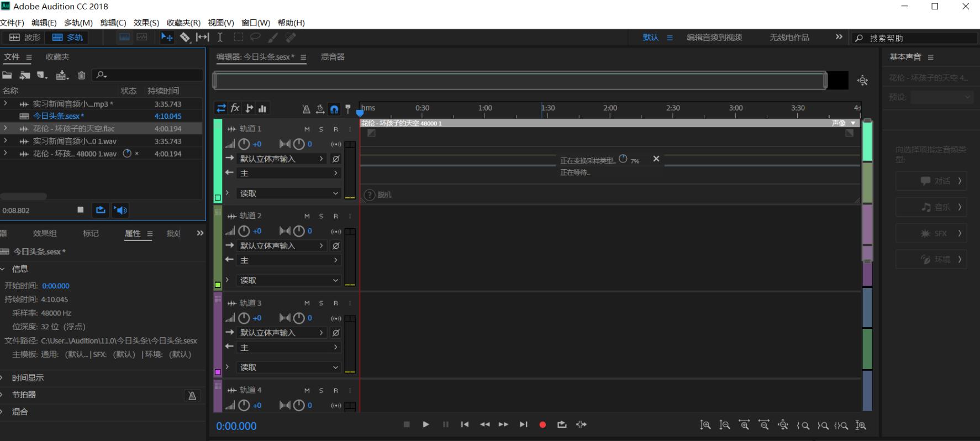980x441 pixels.
Task: Toggle loop playback in Files panel preview
Action: [x=101, y=210]
